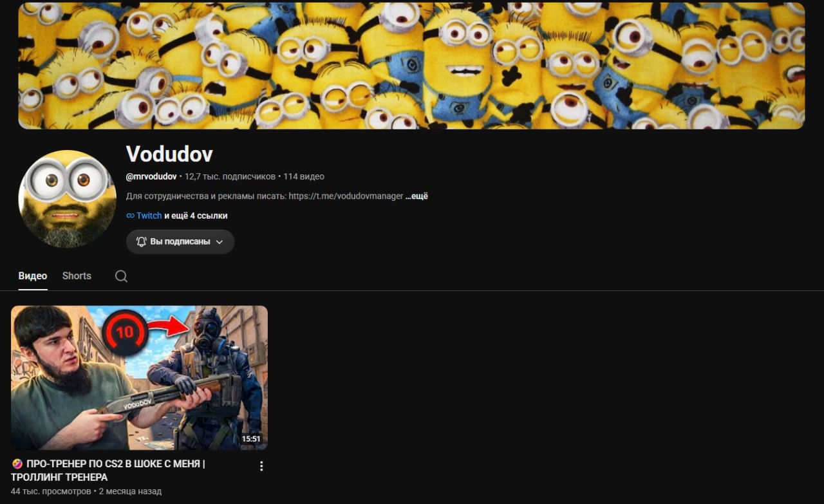Click the «12,7 тыс. подписчиков» text
The width and height of the screenshot is (824, 504).
[x=230, y=176]
